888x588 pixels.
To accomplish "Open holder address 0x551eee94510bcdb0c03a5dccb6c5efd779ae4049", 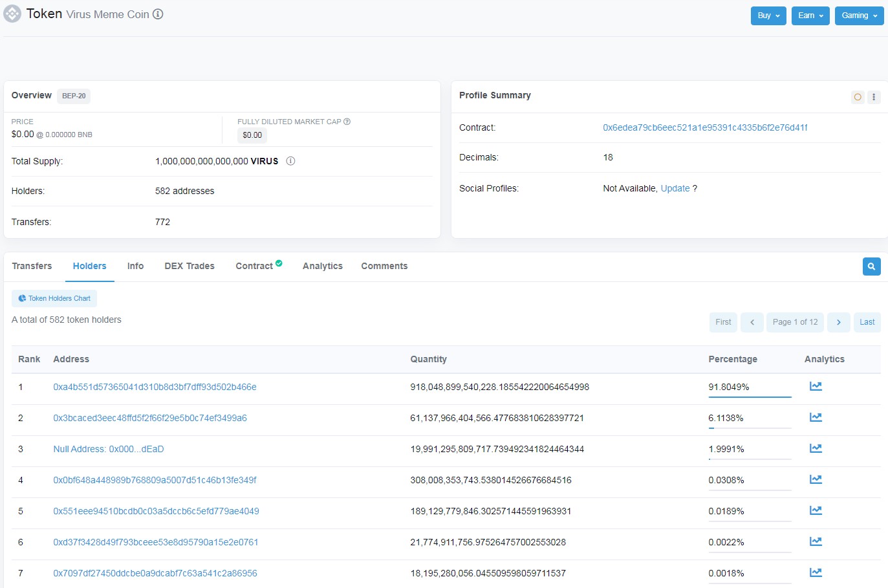I will pos(156,511).
